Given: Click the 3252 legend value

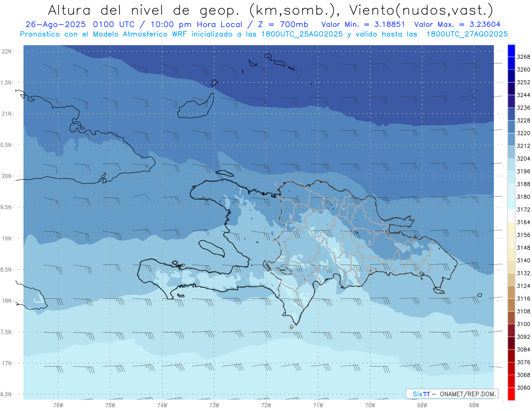Looking at the screenshot, I should point(524,82).
